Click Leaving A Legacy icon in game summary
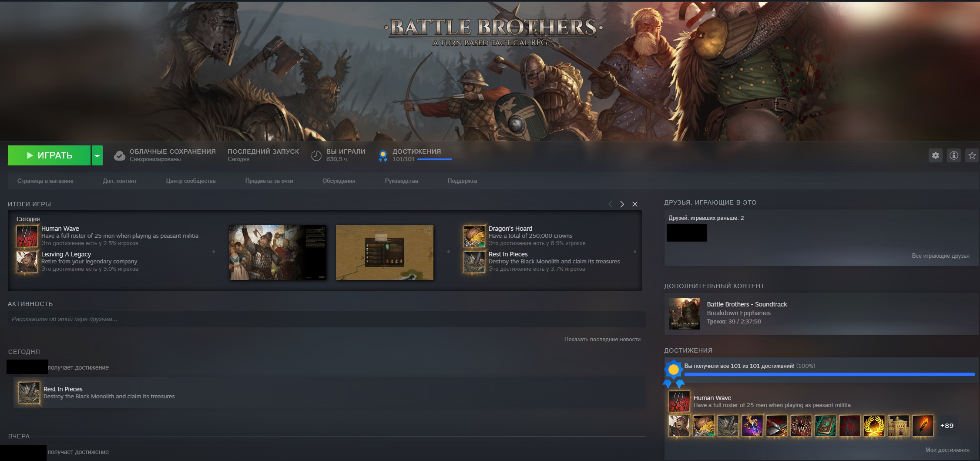This screenshot has height=461, width=980. tap(27, 262)
